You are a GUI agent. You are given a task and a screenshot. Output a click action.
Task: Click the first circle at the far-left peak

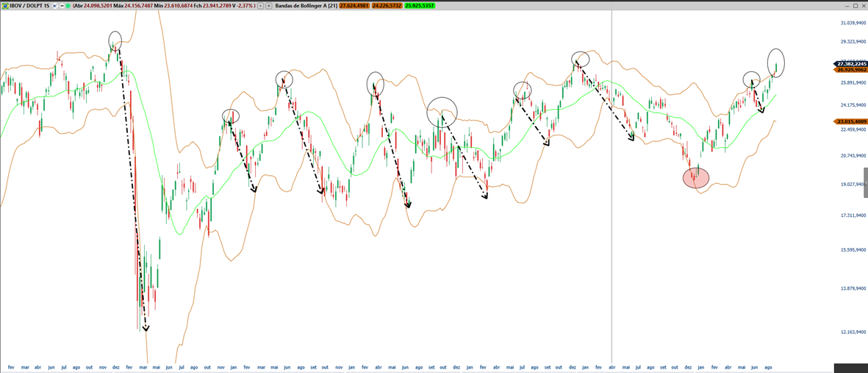[115, 40]
